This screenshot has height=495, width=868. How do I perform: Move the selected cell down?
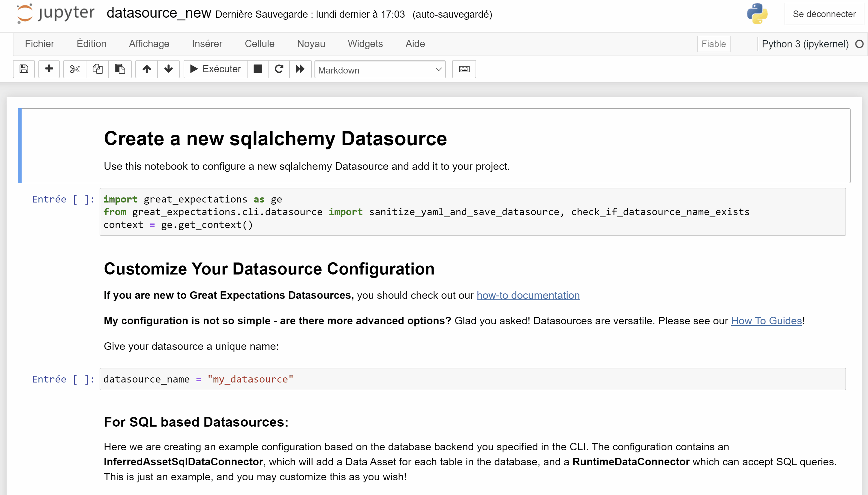point(168,69)
